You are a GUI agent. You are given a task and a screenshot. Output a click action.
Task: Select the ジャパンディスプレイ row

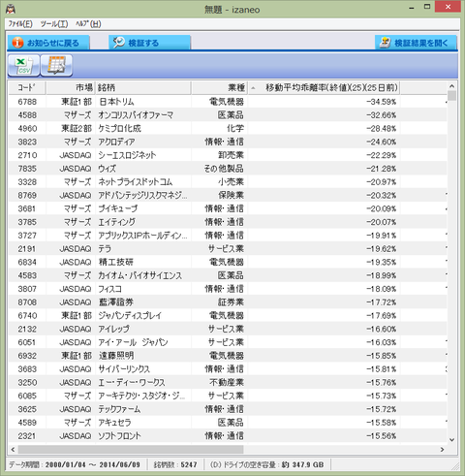pos(228,315)
